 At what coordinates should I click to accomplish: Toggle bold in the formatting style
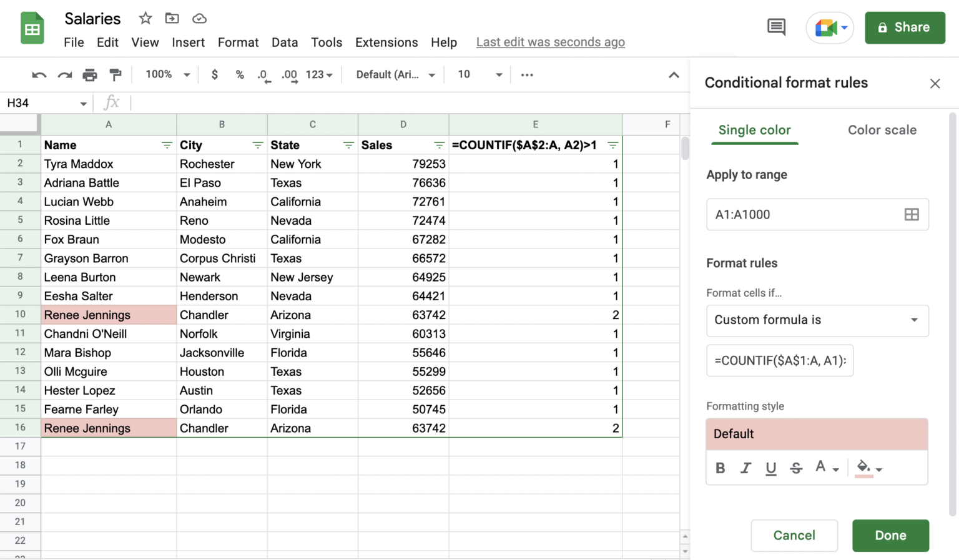(x=720, y=468)
